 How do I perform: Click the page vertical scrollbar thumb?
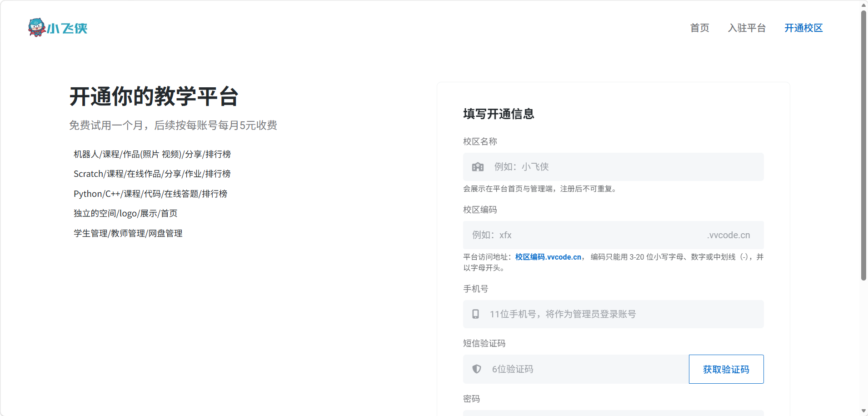[863, 145]
